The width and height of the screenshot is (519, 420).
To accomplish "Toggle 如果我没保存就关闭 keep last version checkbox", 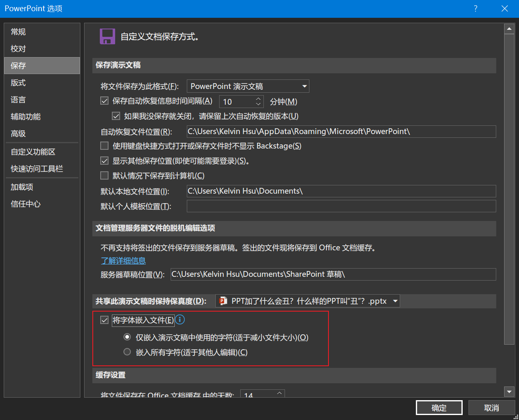I will [x=116, y=116].
